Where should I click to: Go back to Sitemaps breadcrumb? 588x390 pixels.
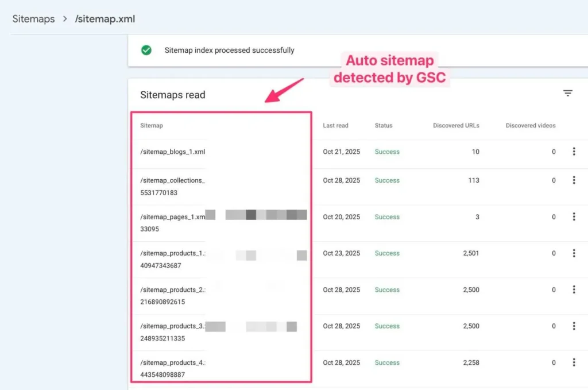(33, 19)
